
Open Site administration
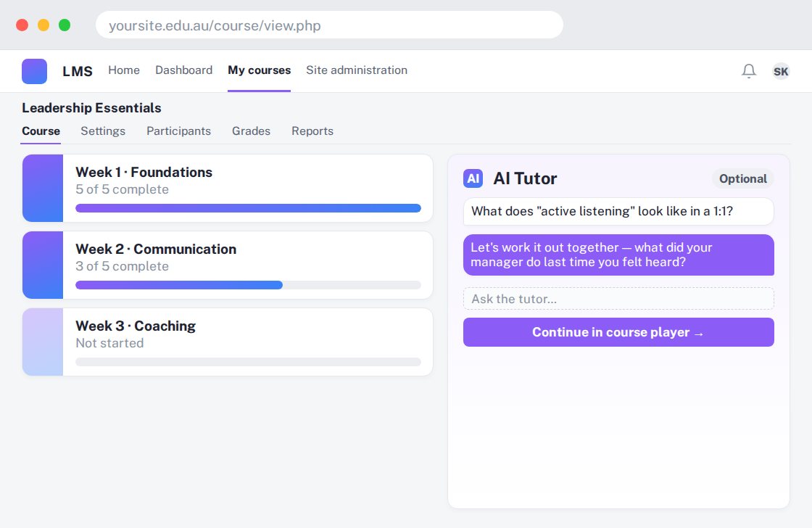pos(357,70)
